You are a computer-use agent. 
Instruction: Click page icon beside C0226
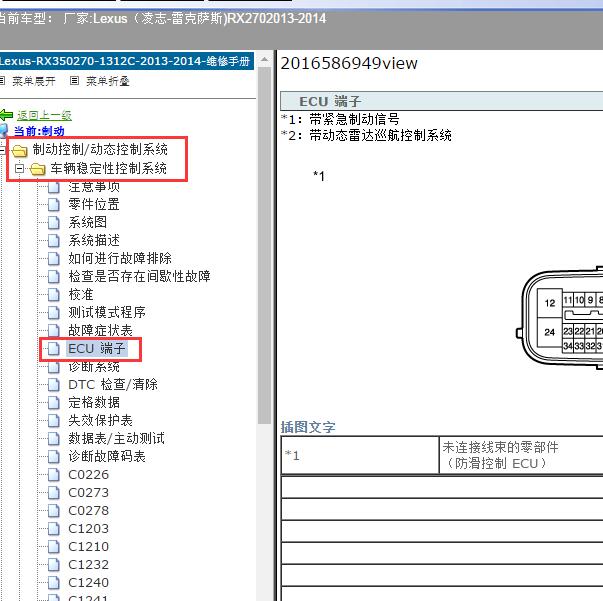click(x=54, y=475)
